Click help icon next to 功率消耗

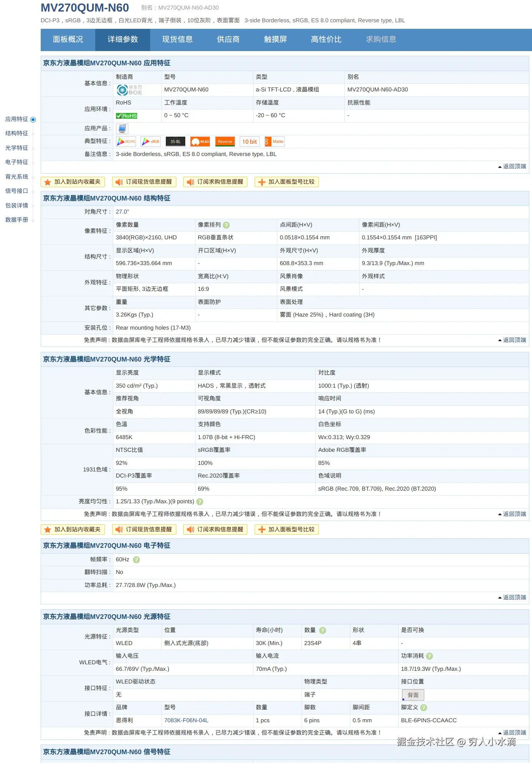pos(429,656)
